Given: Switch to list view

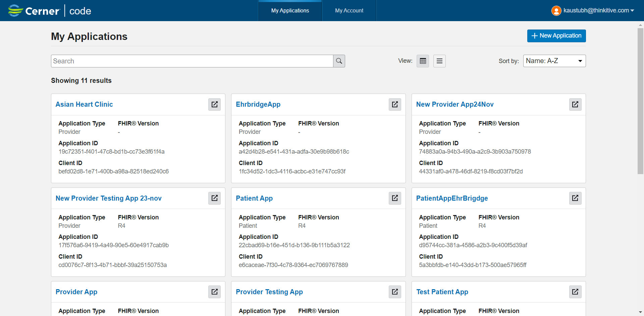Looking at the screenshot, I should 439,61.
